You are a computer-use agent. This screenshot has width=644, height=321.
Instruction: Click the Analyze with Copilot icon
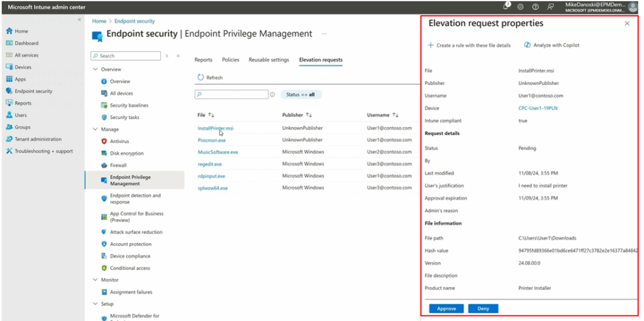click(x=527, y=45)
